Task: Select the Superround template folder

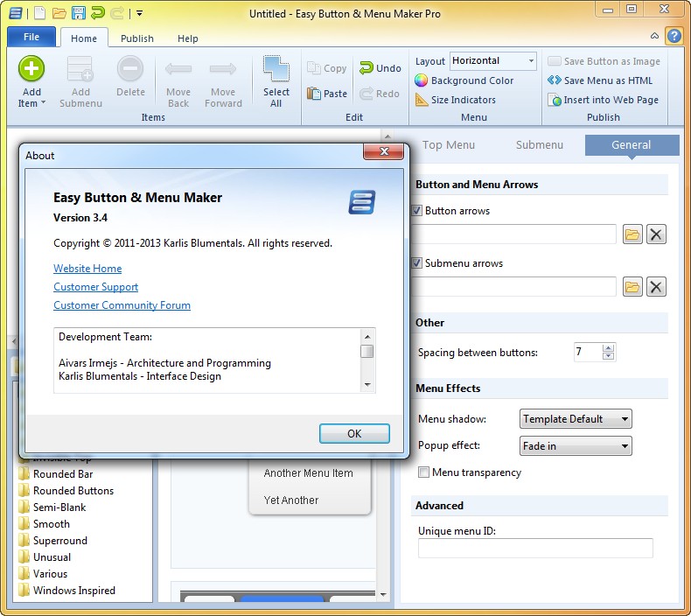Action: tap(53, 541)
